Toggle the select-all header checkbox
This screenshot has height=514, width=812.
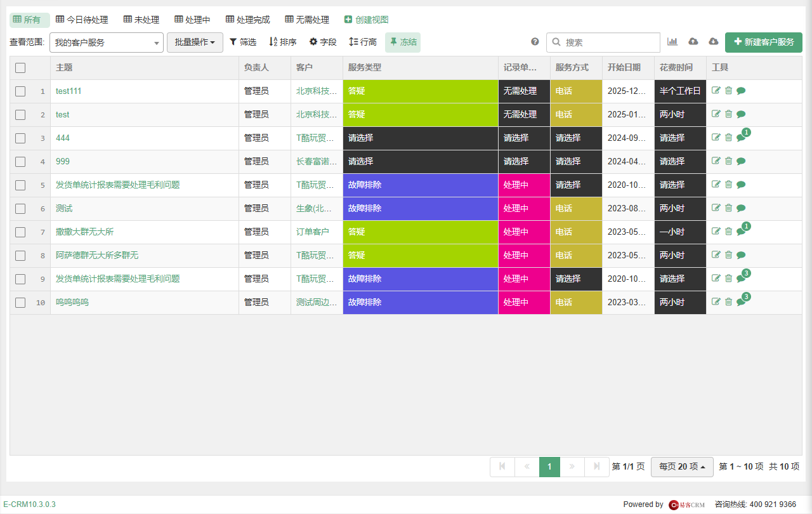tap(20, 68)
